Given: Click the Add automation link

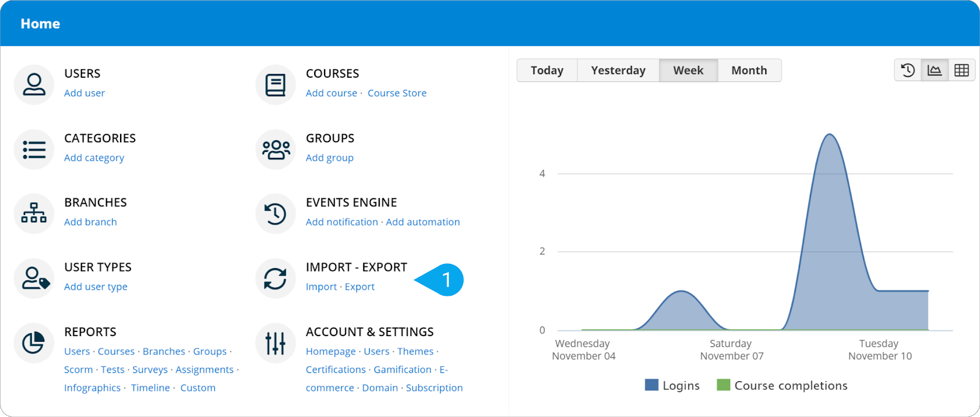Looking at the screenshot, I should coord(423,222).
